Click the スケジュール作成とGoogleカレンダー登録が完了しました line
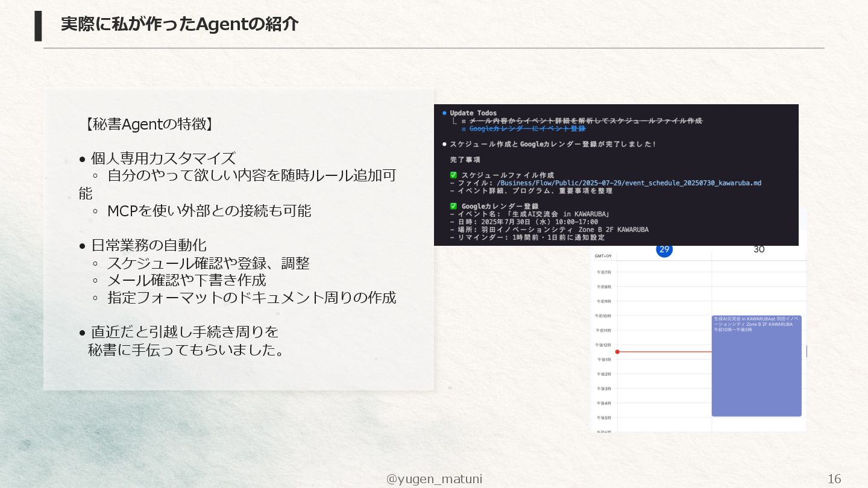 tap(553, 144)
